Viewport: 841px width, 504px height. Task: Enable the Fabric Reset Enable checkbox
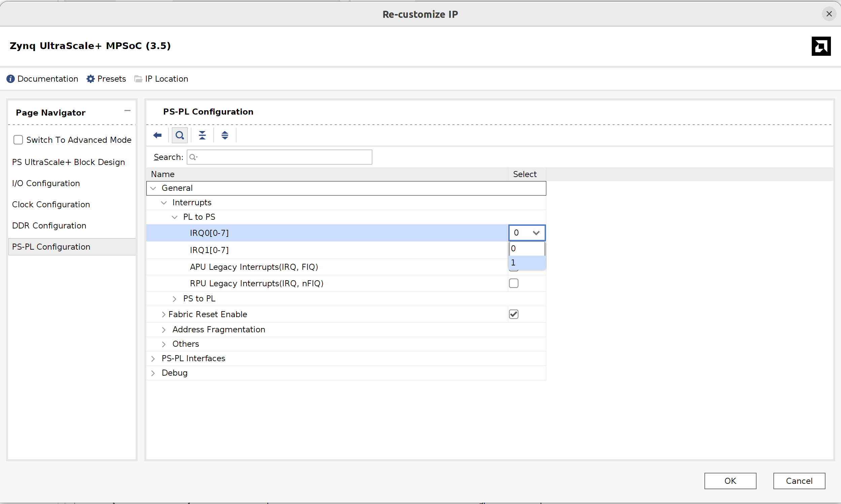(x=514, y=313)
